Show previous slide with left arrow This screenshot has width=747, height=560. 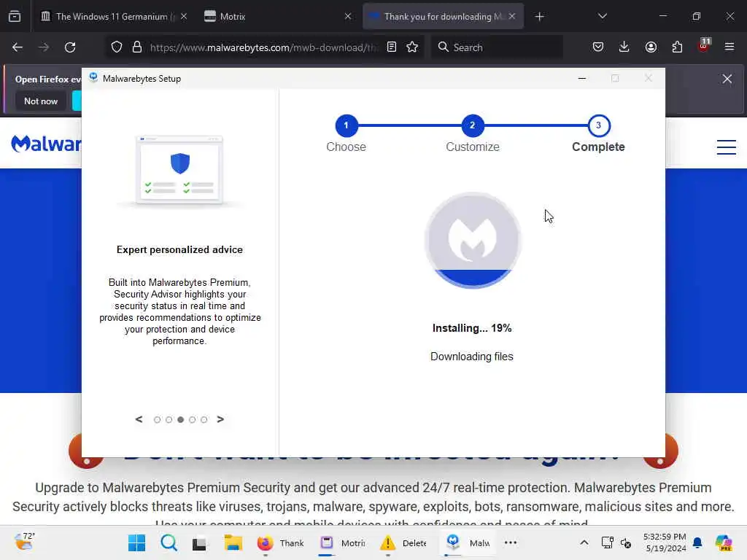[139, 419]
